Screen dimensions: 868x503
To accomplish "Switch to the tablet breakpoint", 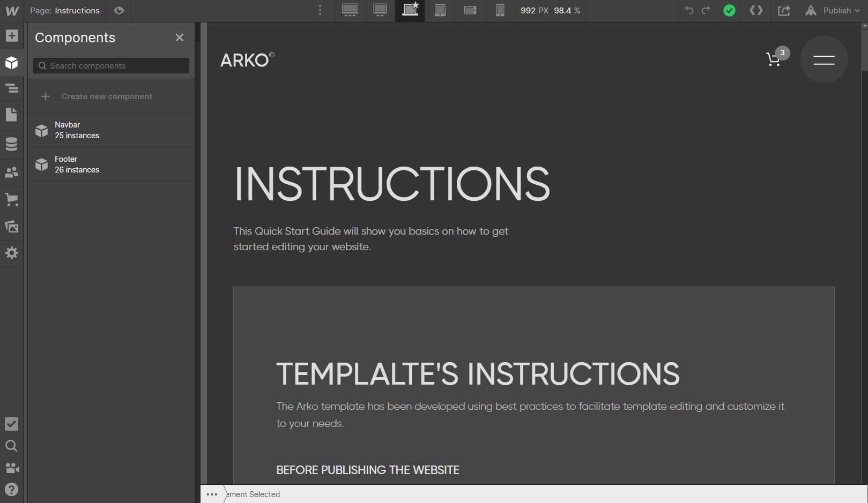I will point(440,10).
